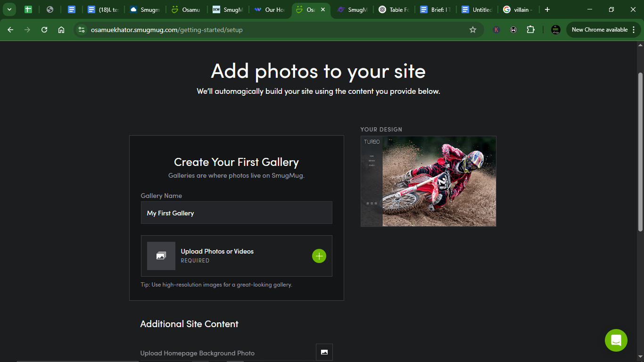Screen dimensions: 644x362
Task: Click the Upload Photos or Videos row
Action: [237, 256]
